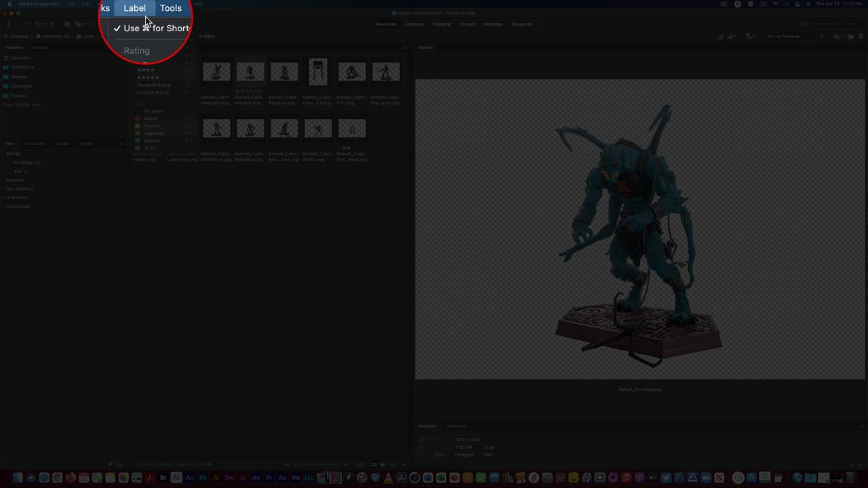
Task: Select the ManAtArms.png thumbnail
Action: pyautogui.click(x=216, y=128)
